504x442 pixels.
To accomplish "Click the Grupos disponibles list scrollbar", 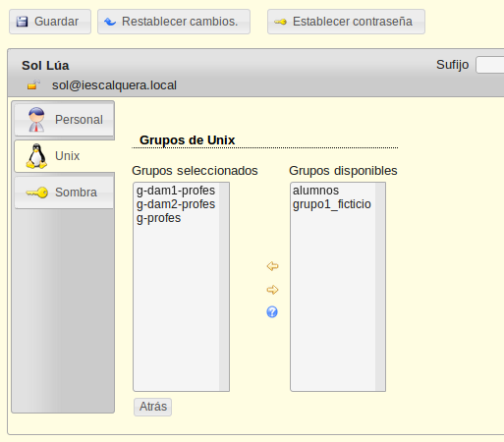I will point(380,287).
